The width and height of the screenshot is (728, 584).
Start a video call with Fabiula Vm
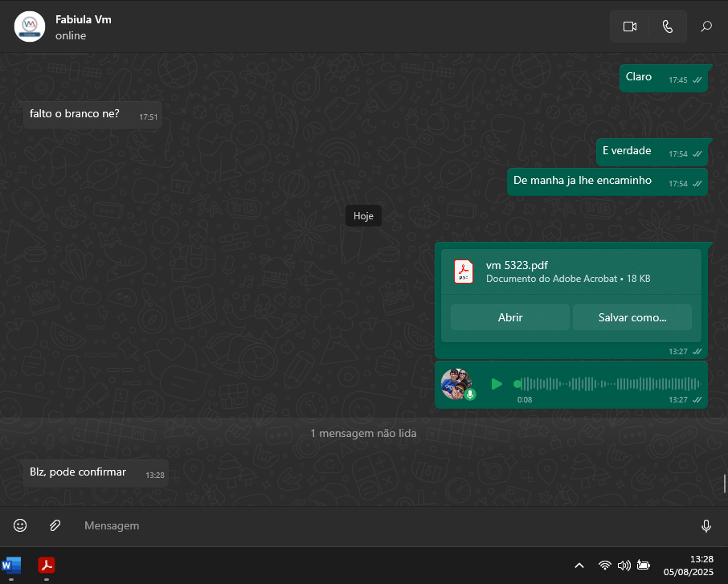[629, 27]
